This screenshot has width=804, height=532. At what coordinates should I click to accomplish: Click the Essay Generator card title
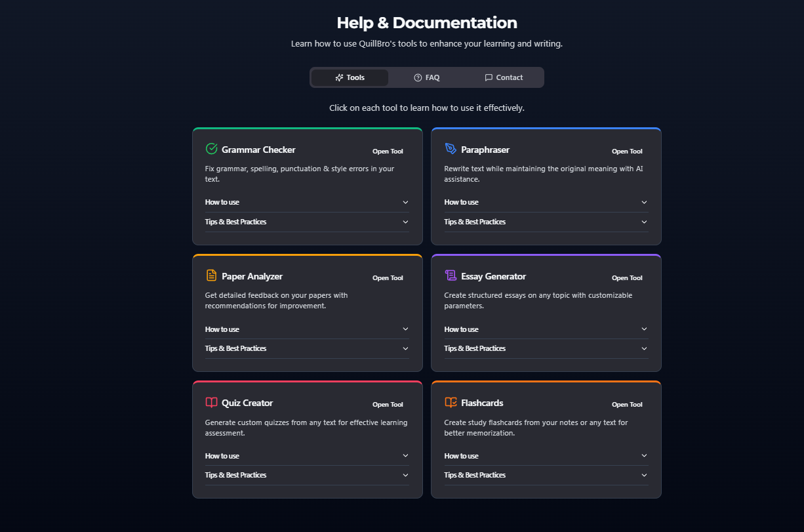493,276
